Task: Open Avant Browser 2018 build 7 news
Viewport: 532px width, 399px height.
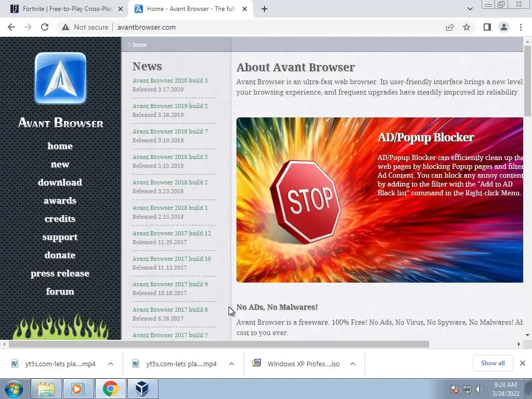Action: point(170,131)
